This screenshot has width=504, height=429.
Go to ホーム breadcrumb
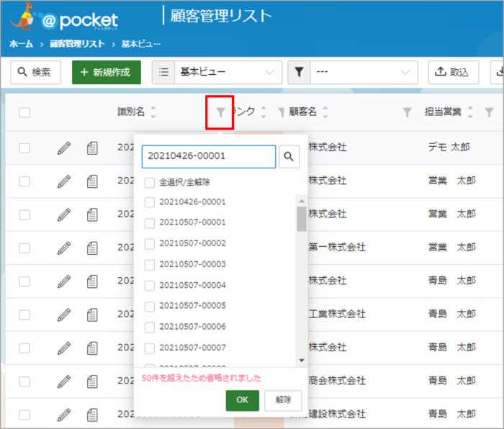click(21, 44)
